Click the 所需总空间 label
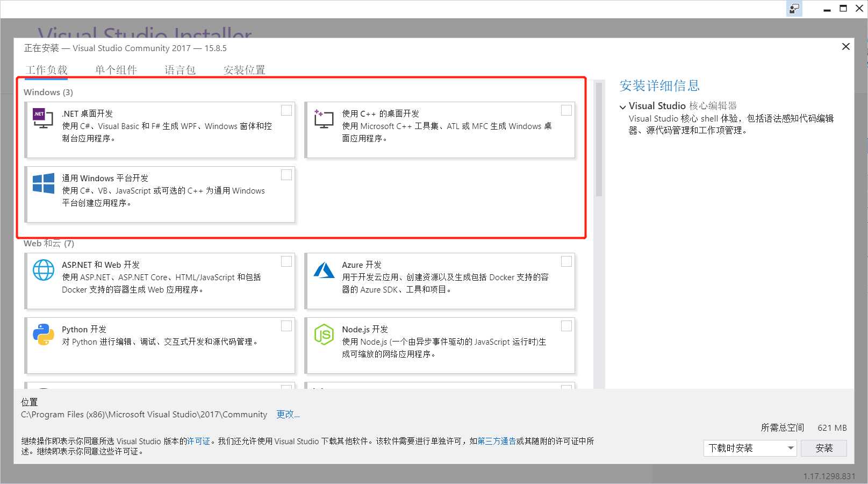 point(782,428)
